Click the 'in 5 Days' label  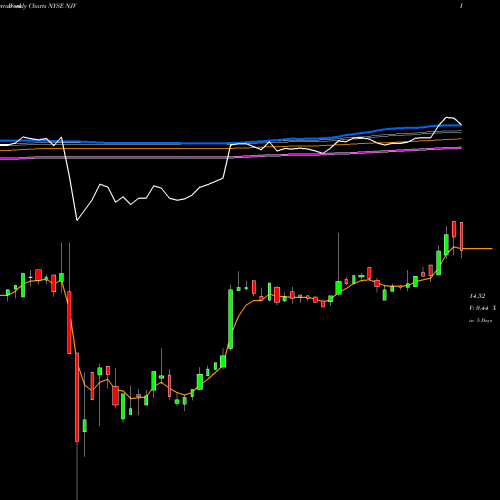480,320
